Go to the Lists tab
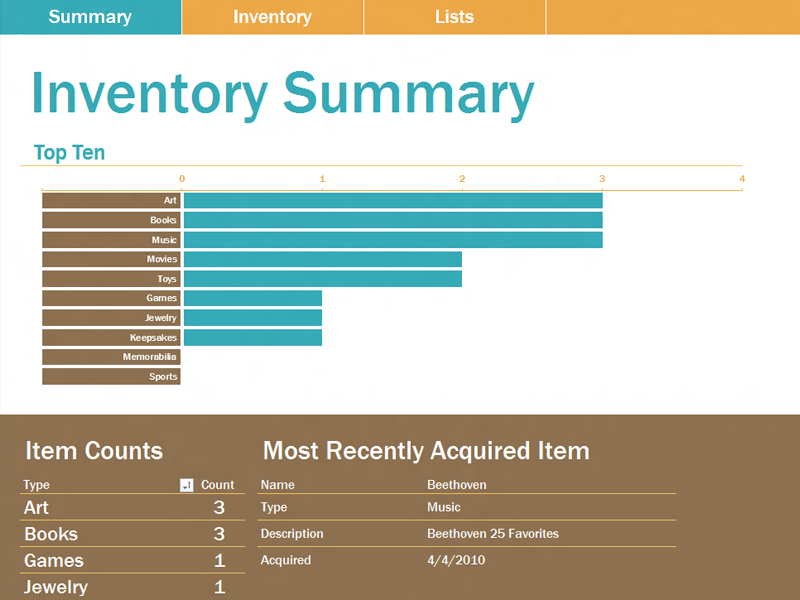 [455, 17]
